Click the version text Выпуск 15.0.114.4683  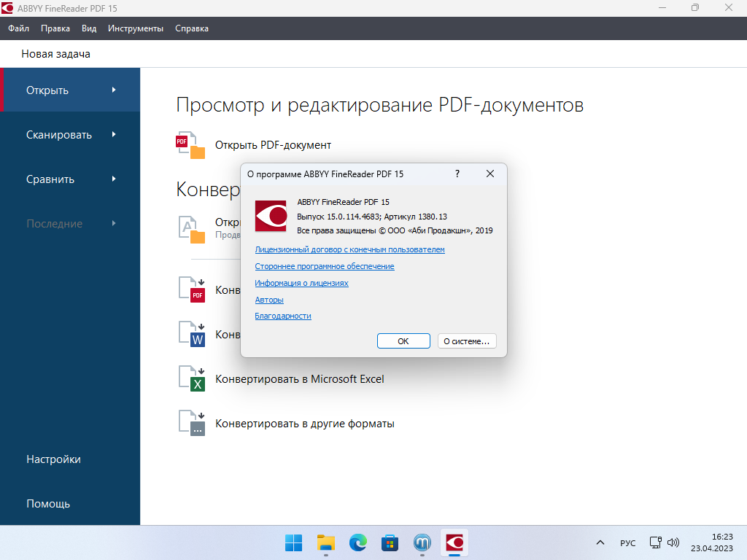point(338,217)
